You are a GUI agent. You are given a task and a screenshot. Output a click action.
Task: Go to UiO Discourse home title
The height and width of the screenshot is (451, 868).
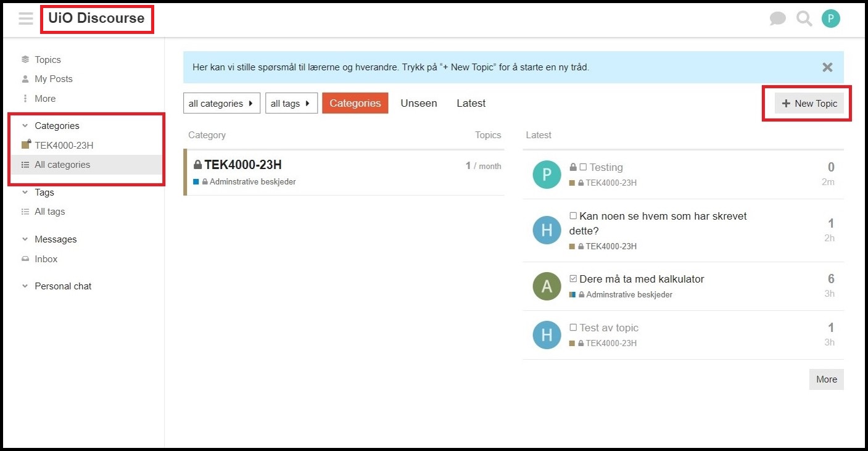[x=96, y=19]
